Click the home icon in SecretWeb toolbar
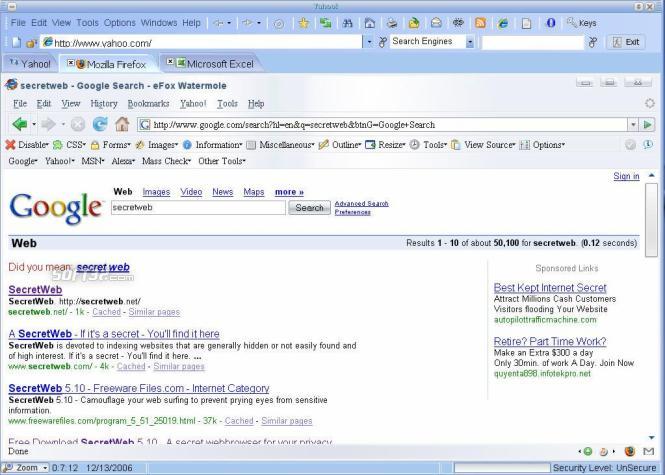This screenshot has width=665, height=475. pyautogui.click(x=370, y=23)
